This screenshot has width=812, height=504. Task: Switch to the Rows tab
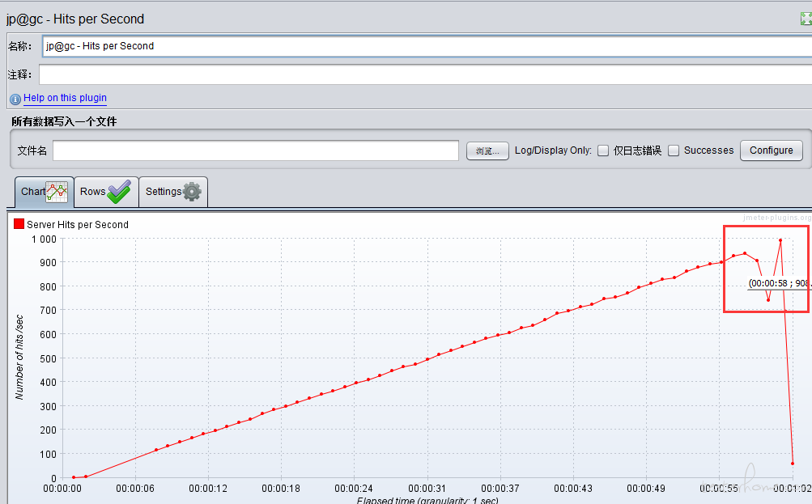point(106,192)
